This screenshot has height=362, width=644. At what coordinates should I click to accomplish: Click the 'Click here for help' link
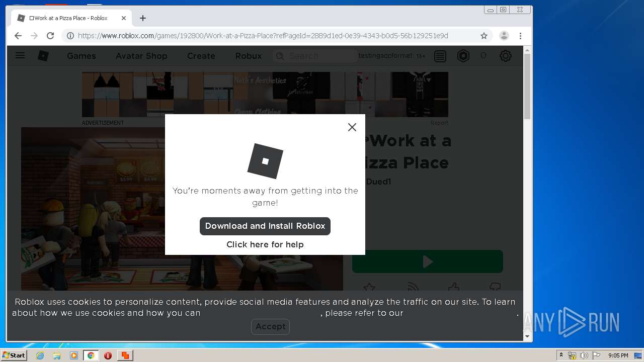265,244
